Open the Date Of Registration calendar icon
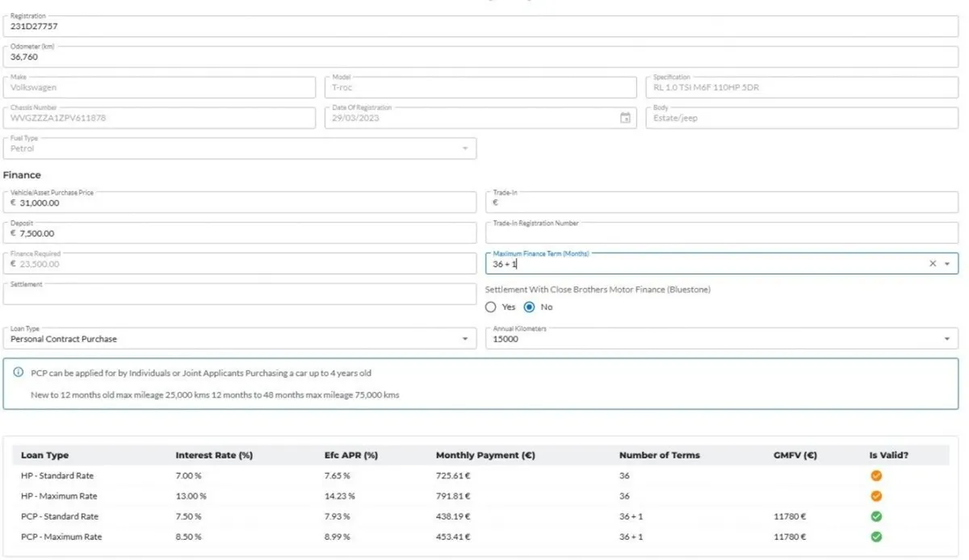 (625, 118)
